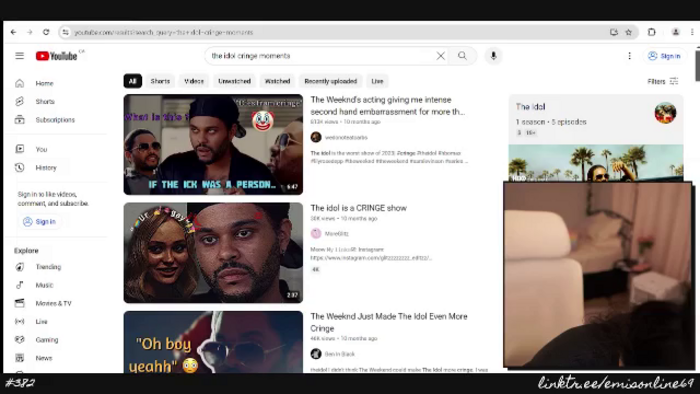
Task: Open Gaming under Explore
Action: click(46, 340)
